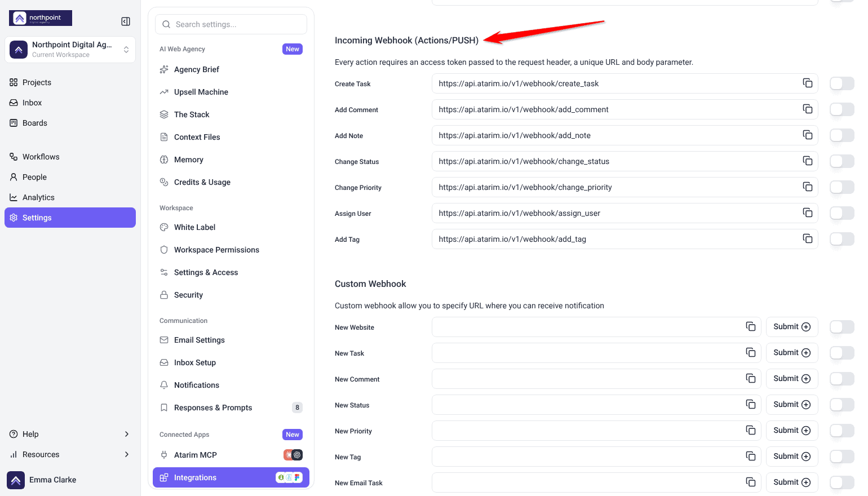Submit the New Priority webhook URL
Screen dimensions: 868x496
(792, 431)
